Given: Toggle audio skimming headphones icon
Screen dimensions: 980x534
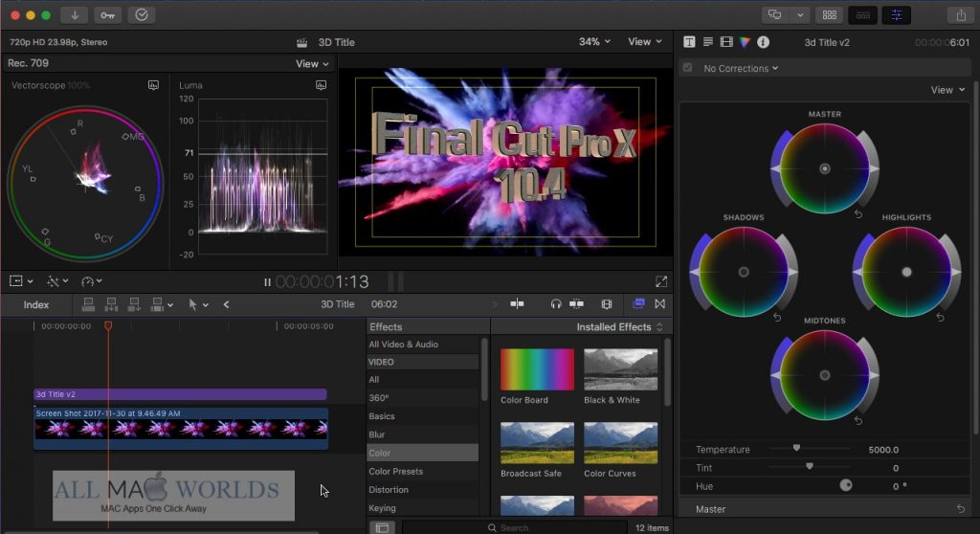Looking at the screenshot, I should (x=556, y=304).
